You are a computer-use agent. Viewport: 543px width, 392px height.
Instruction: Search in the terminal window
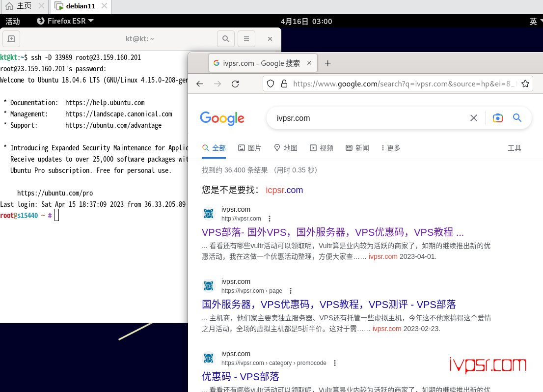coord(226,39)
